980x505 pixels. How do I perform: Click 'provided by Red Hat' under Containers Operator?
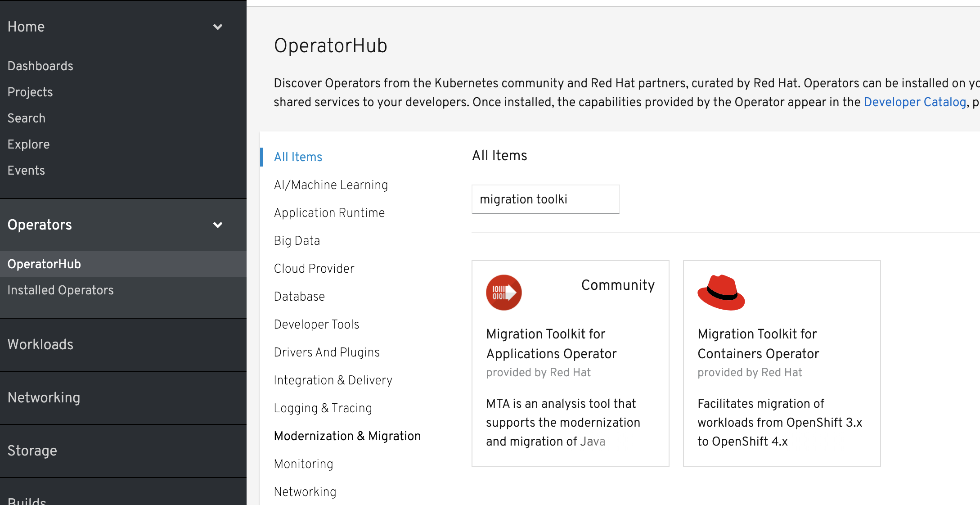(x=750, y=373)
